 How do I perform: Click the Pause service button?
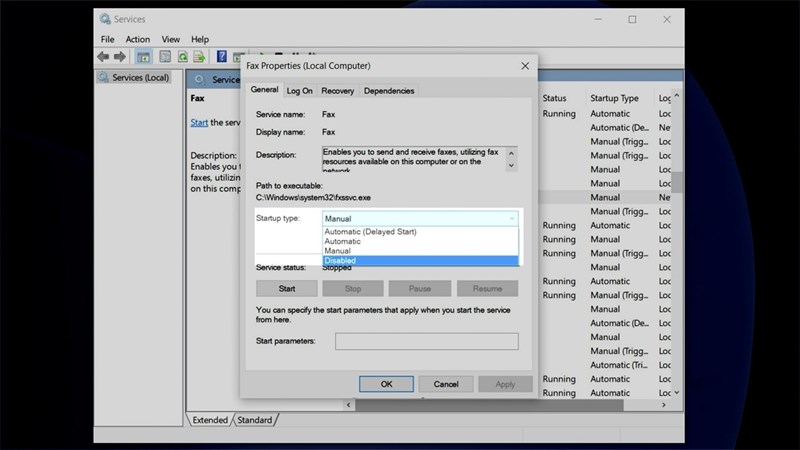pyautogui.click(x=419, y=289)
